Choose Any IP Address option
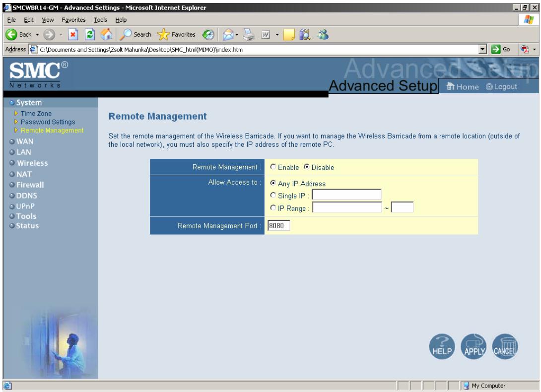Viewport: 541px width, 392px height. (x=273, y=183)
